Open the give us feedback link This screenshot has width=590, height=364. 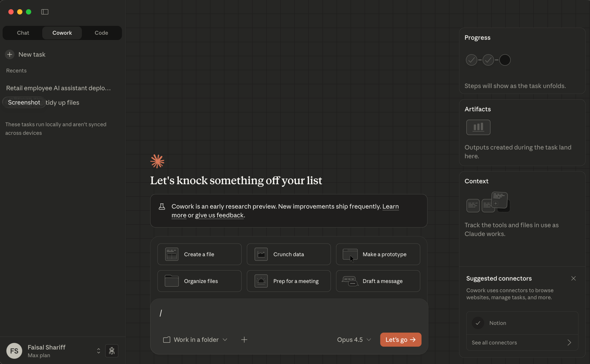pyautogui.click(x=219, y=215)
